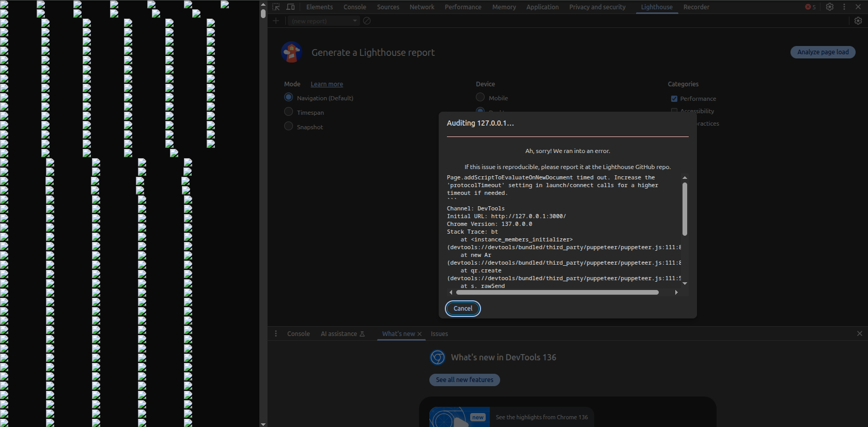Click the error log scroll down arrow
This screenshot has height=427, width=868.
click(x=685, y=283)
